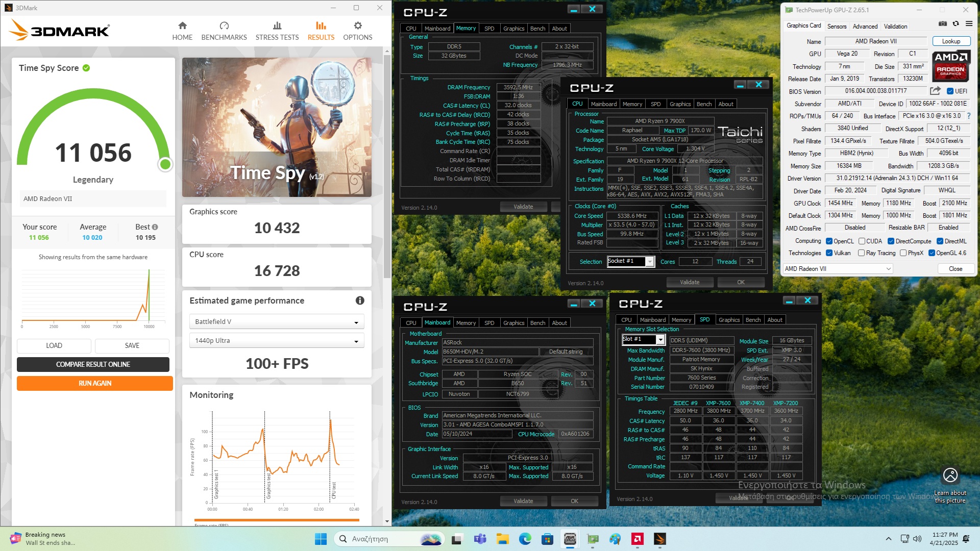Open the AMD Radeon VII card selector dropdown
This screenshot has height=551, width=980.
pos(838,269)
